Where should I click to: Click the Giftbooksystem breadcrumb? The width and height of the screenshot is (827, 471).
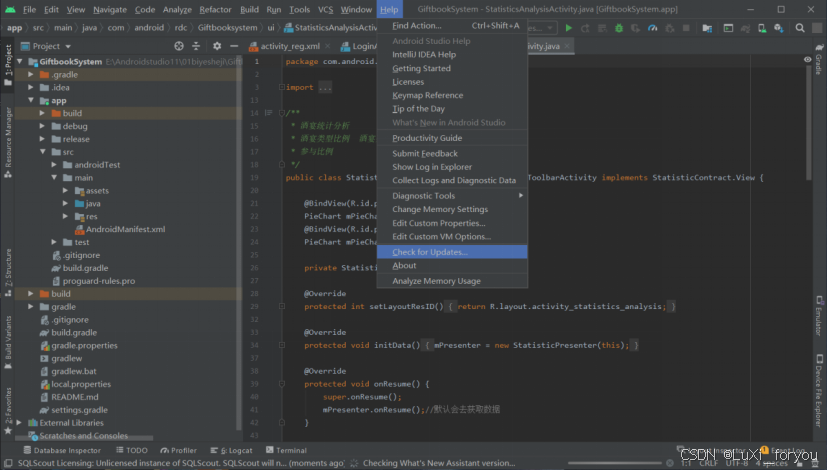coord(227,27)
